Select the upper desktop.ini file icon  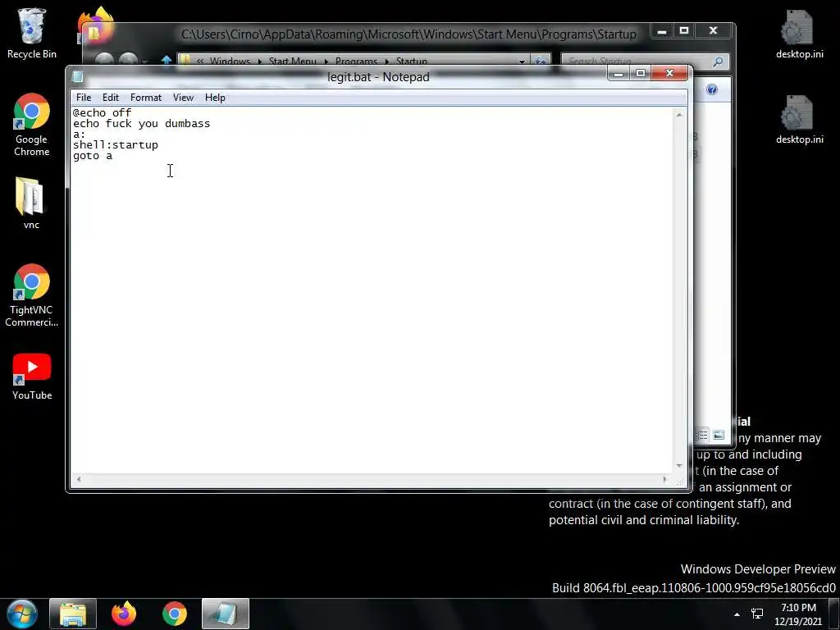click(x=799, y=33)
